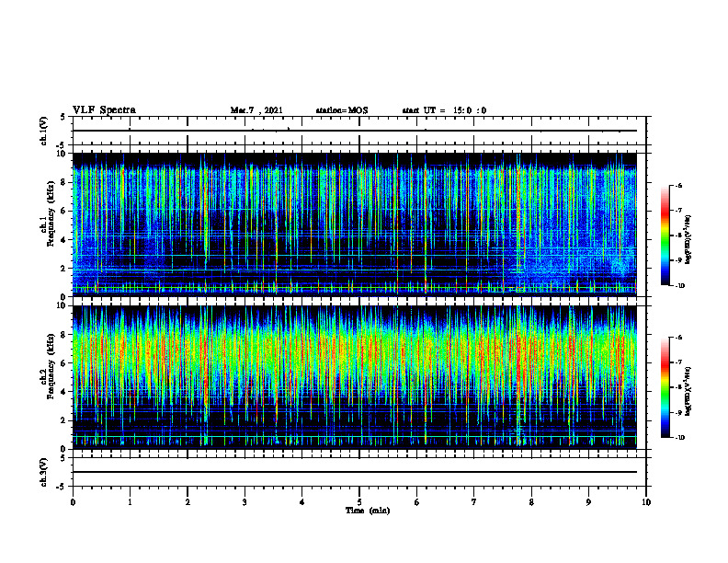The width and height of the screenshot is (728, 563).
Task: Click time axis tick label "1"
Action: (x=130, y=502)
